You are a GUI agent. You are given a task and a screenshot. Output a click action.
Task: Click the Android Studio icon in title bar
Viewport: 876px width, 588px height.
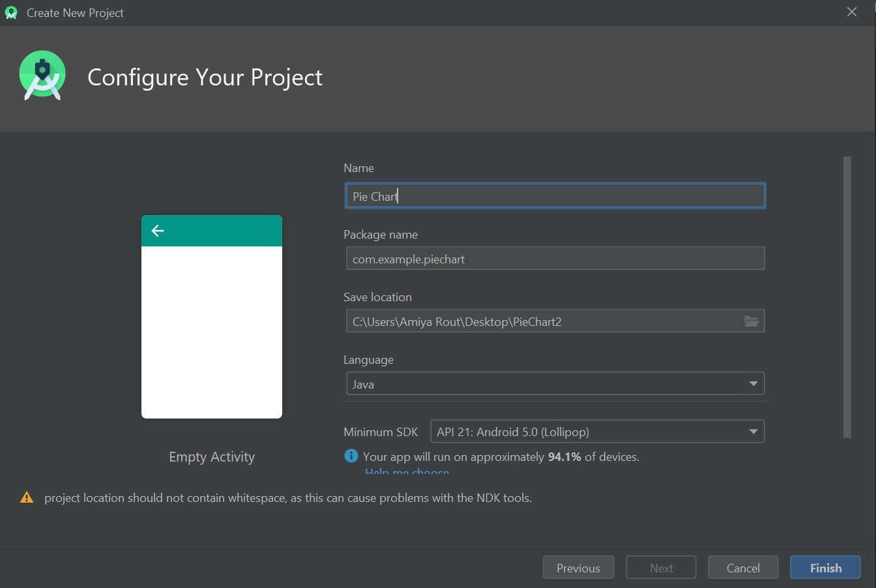[x=11, y=12]
